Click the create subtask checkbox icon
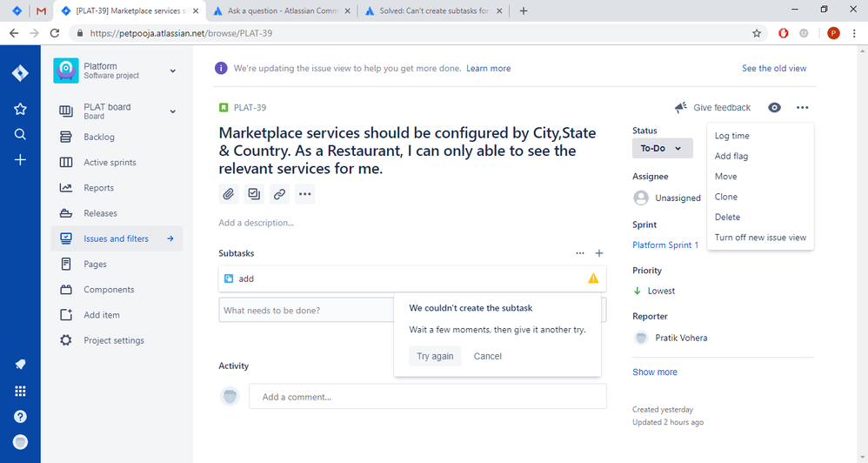Screen dimensions: 868x463 (x=254, y=194)
